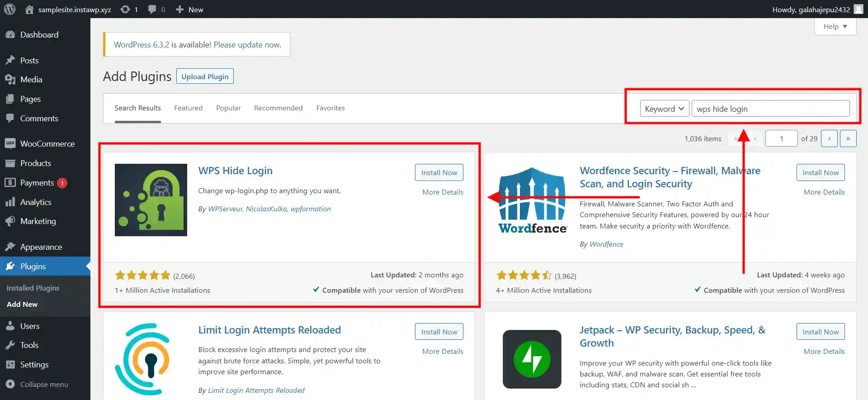868x400 pixels.
Task: Click the Payments dollar icon
Action: click(x=10, y=183)
